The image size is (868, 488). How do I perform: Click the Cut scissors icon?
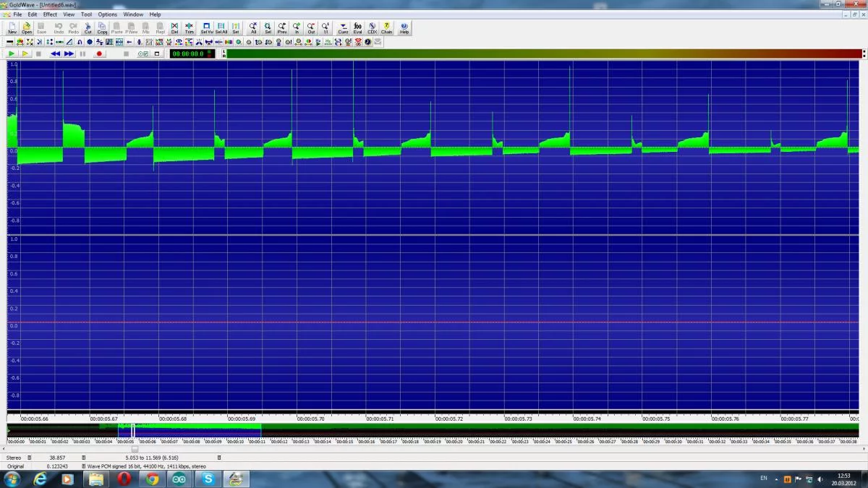[x=88, y=28]
